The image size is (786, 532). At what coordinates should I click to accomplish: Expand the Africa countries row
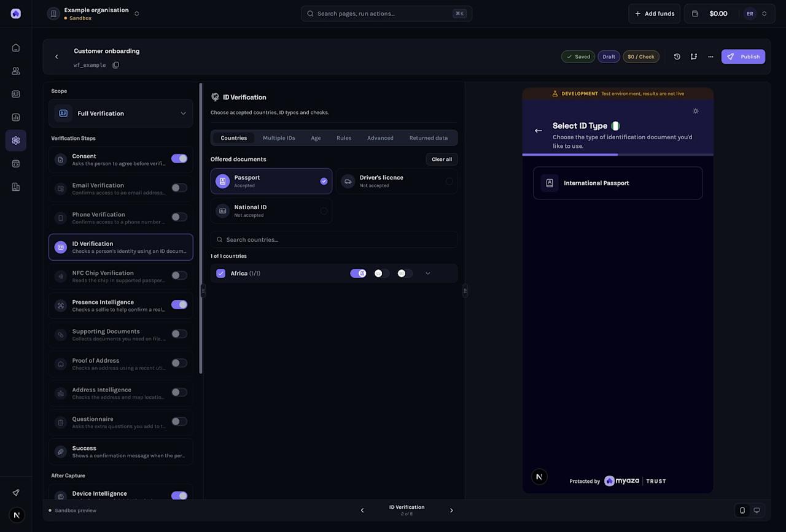tap(428, 274)
